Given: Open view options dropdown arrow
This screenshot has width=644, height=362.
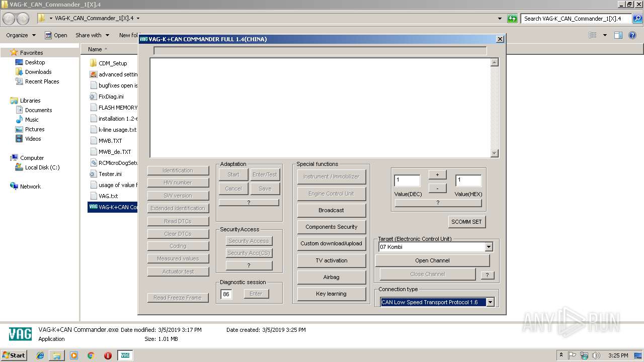Looking at the screenshot, I should click(605, 35).
